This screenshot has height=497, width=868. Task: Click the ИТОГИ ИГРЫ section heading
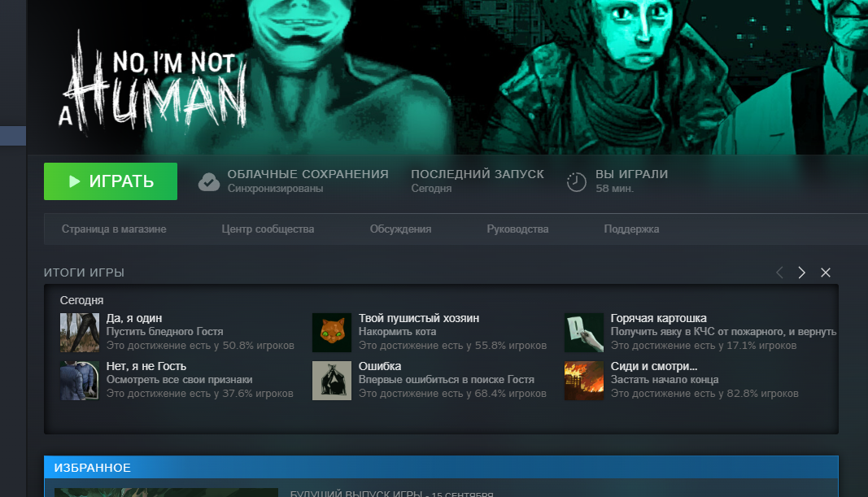(x=84, y=272)
